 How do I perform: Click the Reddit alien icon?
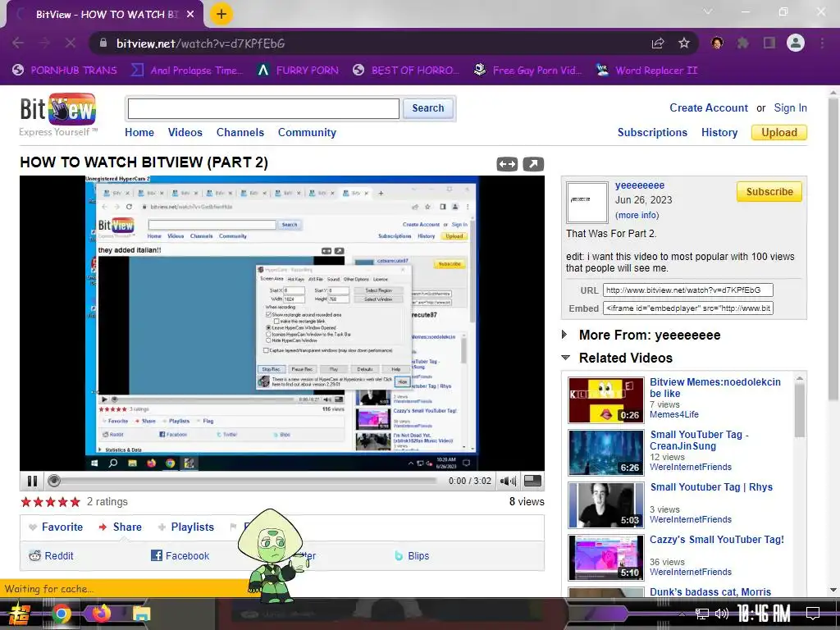tap(34, 555)
